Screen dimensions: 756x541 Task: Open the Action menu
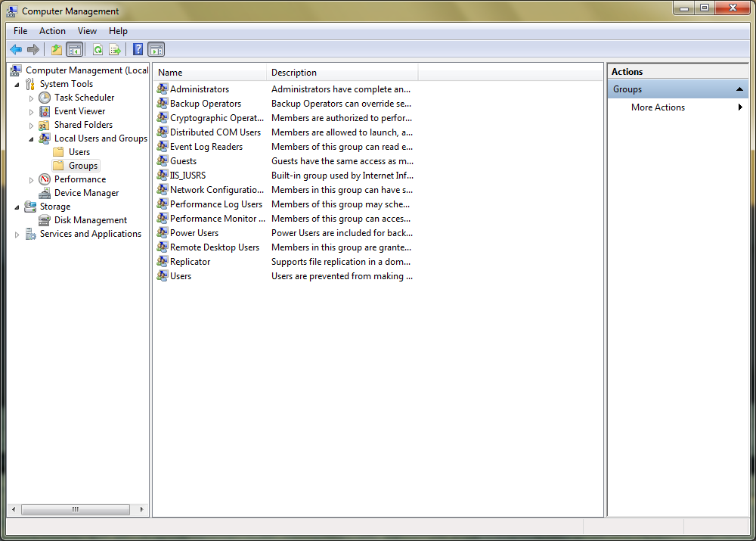click(52, 31)
